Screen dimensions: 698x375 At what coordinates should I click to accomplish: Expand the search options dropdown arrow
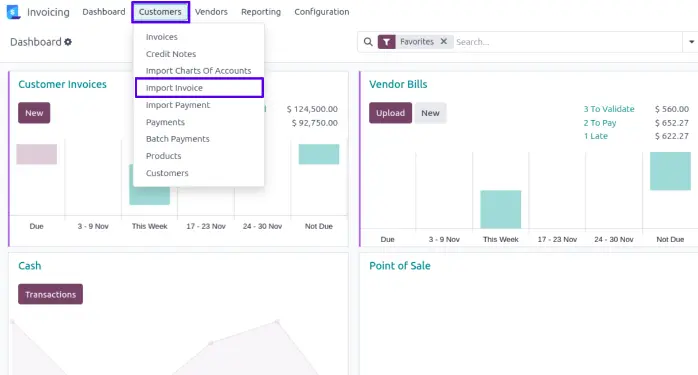(691, 42)
